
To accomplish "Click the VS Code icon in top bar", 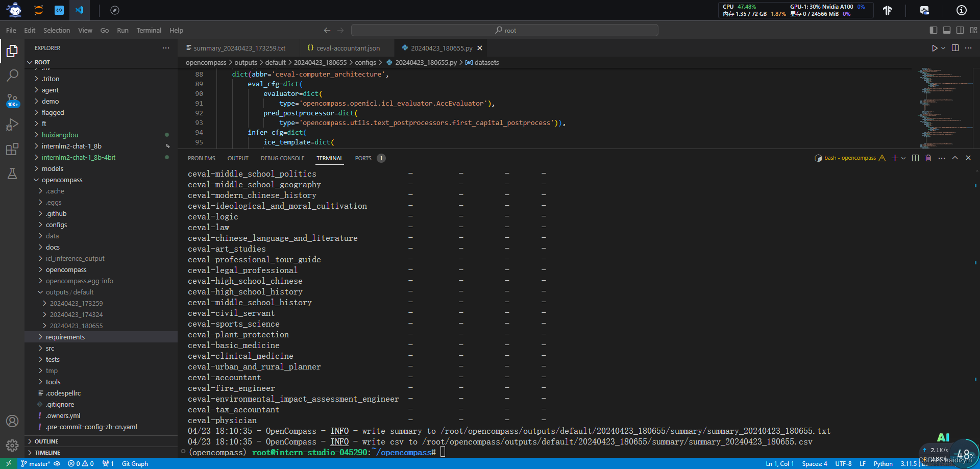I will (x=79, y=10).
